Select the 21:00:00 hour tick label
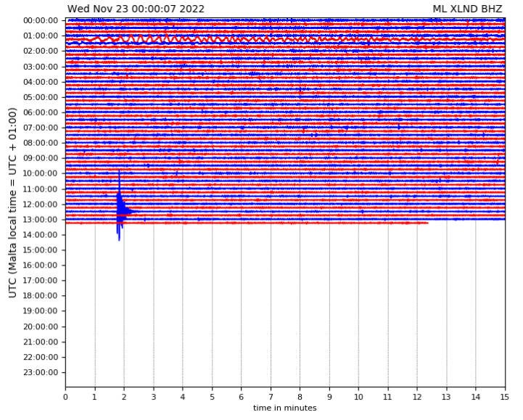Image resolution: width=523 pixels, height=420 pixels. pyautogui.click(x=41, y=342)
